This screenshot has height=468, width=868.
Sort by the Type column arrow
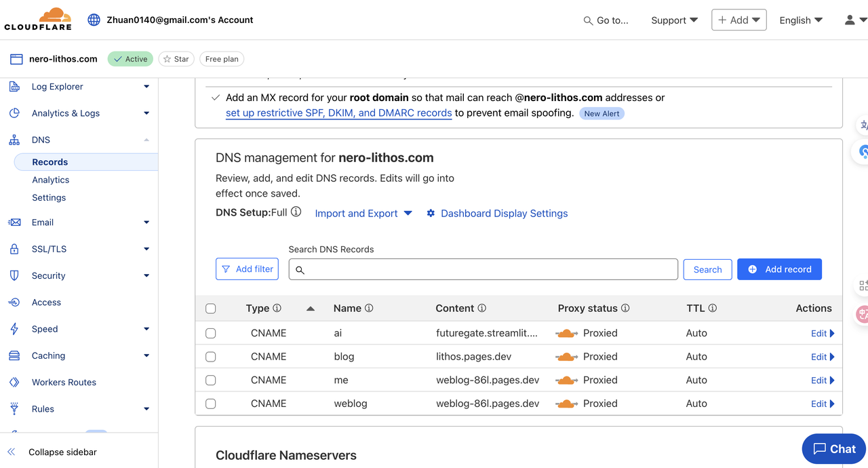click(311, 309)
